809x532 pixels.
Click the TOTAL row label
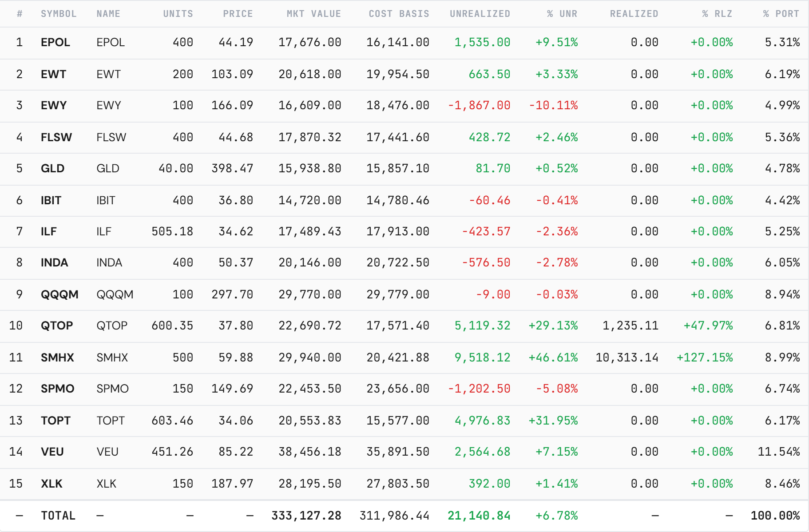[x=58, y=516]
